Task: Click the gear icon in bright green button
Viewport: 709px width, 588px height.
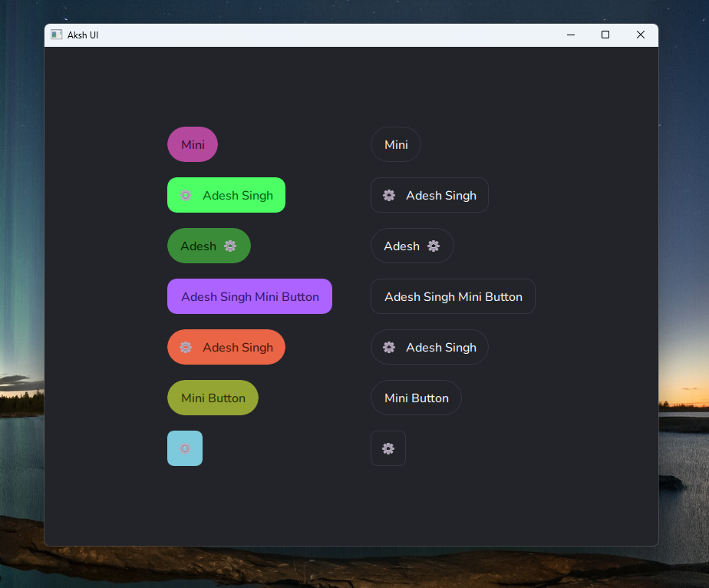Action: 186,195
